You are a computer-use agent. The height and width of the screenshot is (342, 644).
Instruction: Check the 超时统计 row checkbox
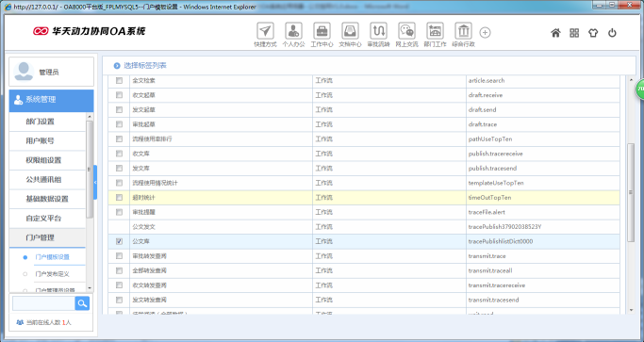tap(119, 198)
